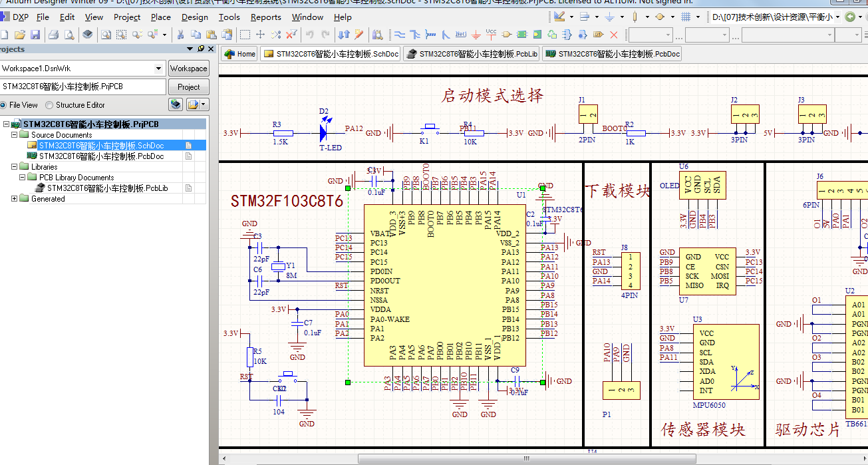Select the Place Net Label tool
The width and height of the screenshot is (868, 465).
pyautogui.click(x=460, y=34)
